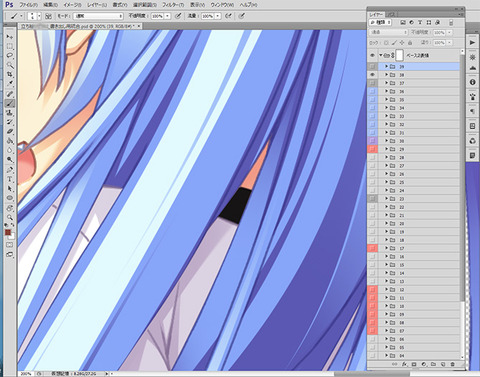This screenshot has width=480, height=377.
Task: Open the ファイル menu
Action: [x=28, y=5]
